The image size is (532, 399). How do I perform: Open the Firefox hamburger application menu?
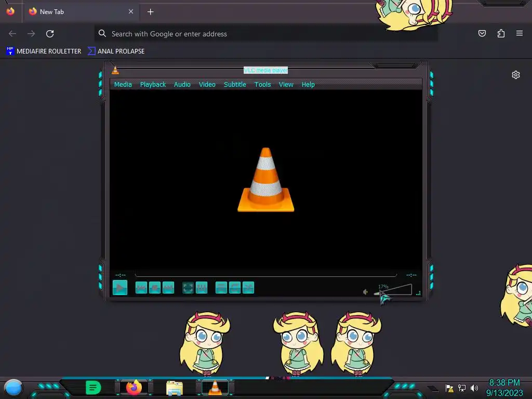click(520, 33)
